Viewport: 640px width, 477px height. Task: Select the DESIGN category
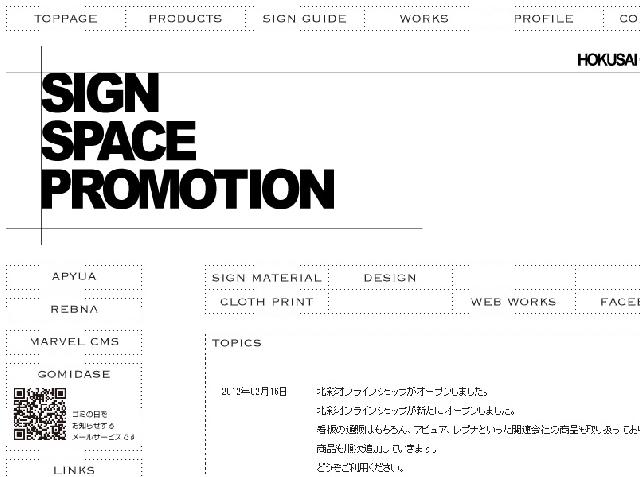[x=390, y=278]
